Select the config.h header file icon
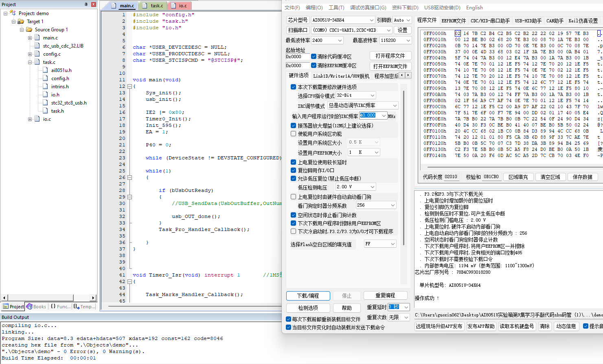Screen dimensions: 603x364 [x=46, y=78]
